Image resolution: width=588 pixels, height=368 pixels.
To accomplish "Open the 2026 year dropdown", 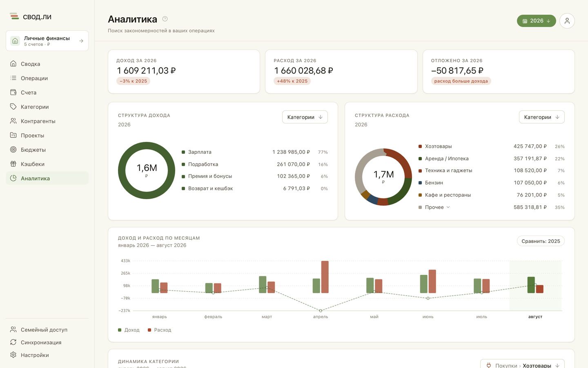I will 537,21.
